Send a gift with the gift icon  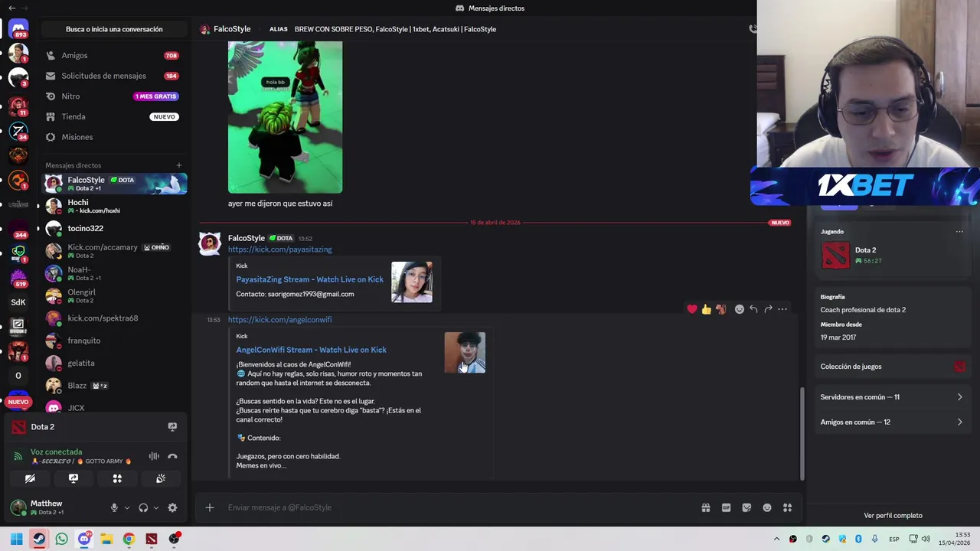(x=706, y=507)
